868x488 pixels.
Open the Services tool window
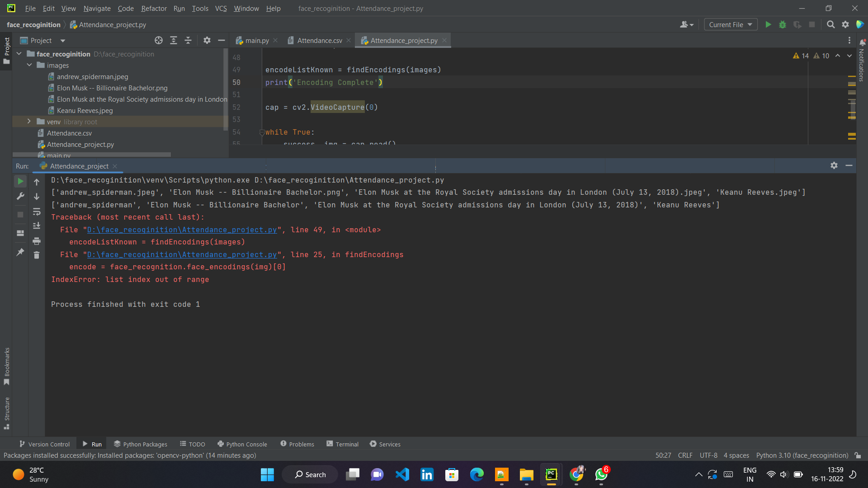click(x=385, y=444)
